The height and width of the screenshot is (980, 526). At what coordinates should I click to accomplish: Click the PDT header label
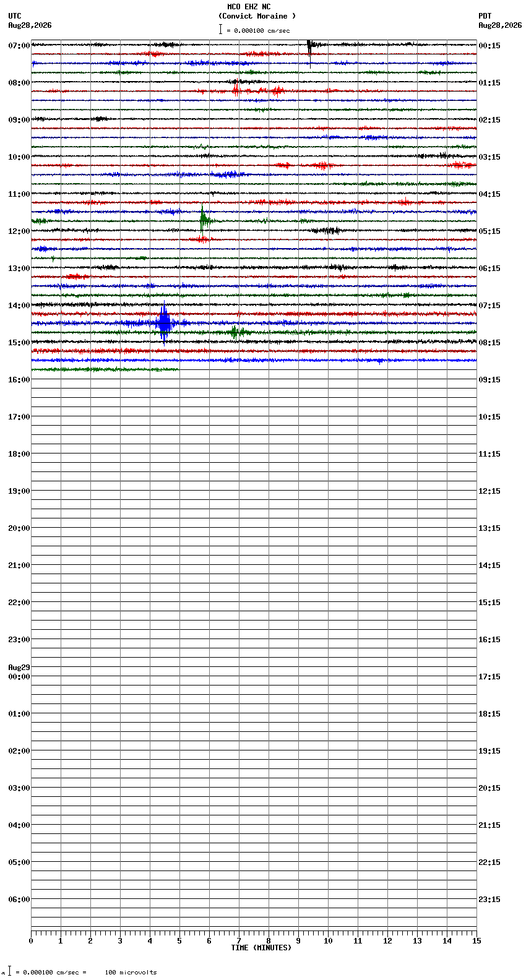click(x=485, y=16)
